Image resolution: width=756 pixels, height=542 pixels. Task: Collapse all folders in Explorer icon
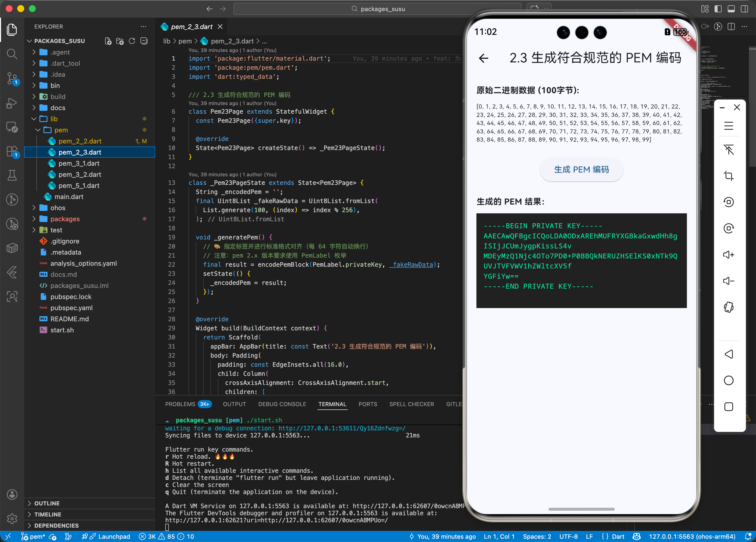(x=144, y=41)
